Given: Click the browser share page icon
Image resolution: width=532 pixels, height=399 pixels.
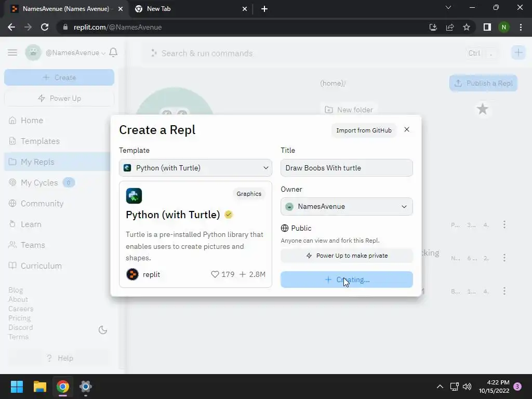Looking at the screenshot, I should click(x=450, y=27).
